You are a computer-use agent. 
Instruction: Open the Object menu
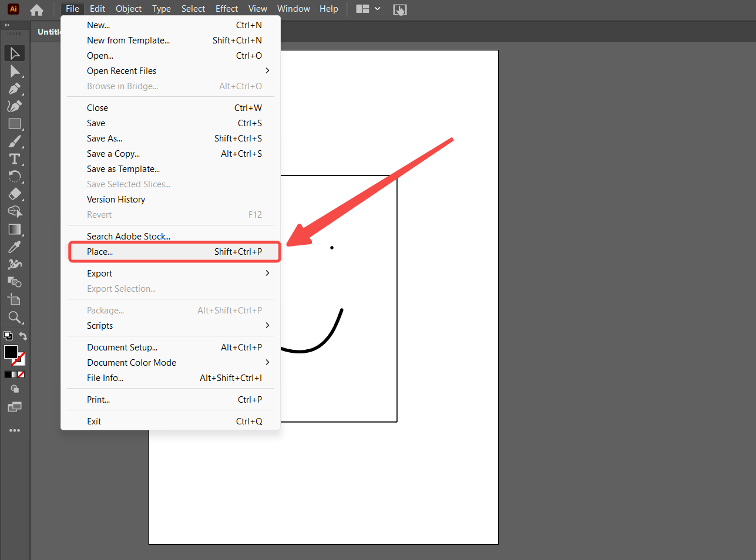point(129,9)
